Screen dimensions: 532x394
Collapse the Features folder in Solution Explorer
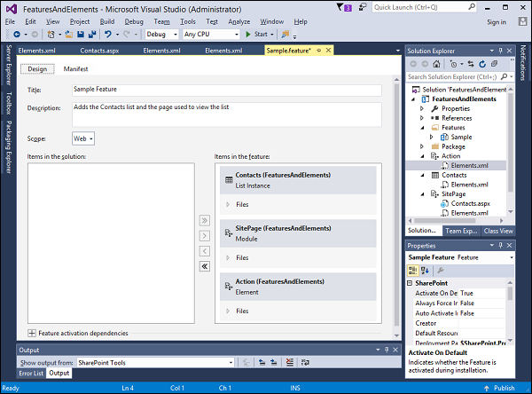click(422, 128)
